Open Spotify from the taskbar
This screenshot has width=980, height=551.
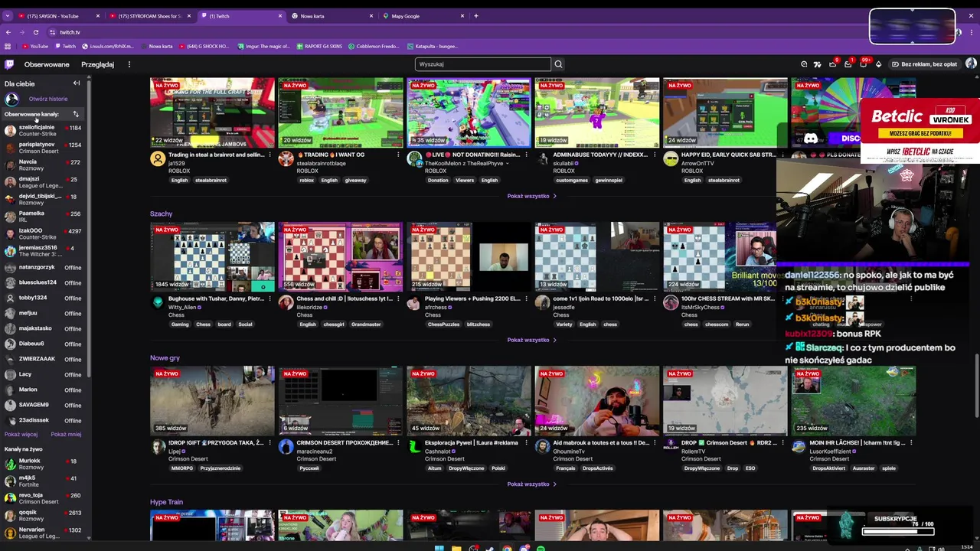(x=541, y=548)
